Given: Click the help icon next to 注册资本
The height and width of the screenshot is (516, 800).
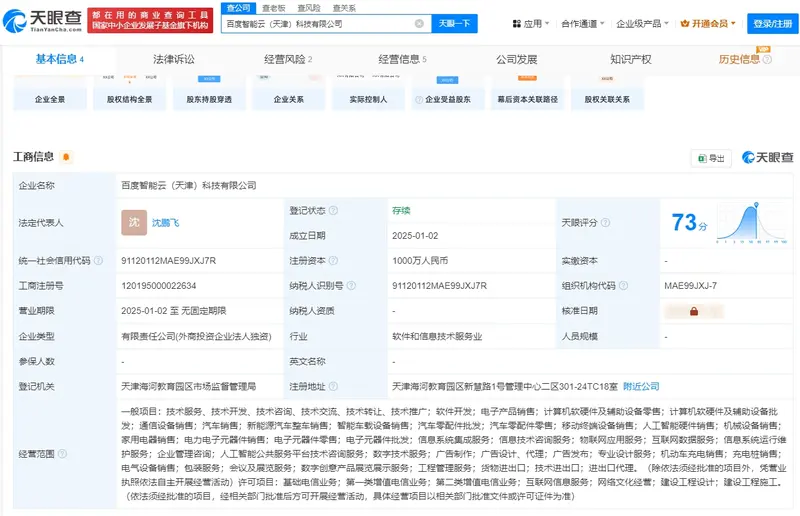Looking at the screenshot, I should [x=333, y=261].
